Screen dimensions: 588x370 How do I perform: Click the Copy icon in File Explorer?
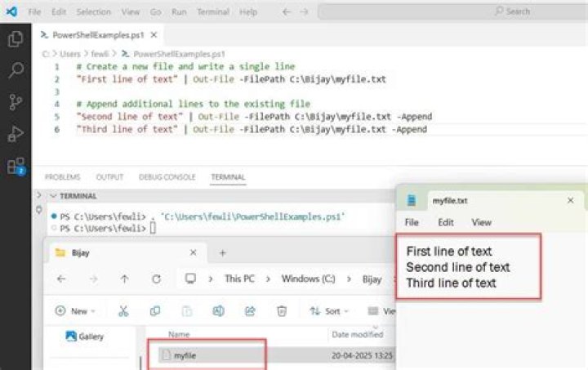click(155, 311)
